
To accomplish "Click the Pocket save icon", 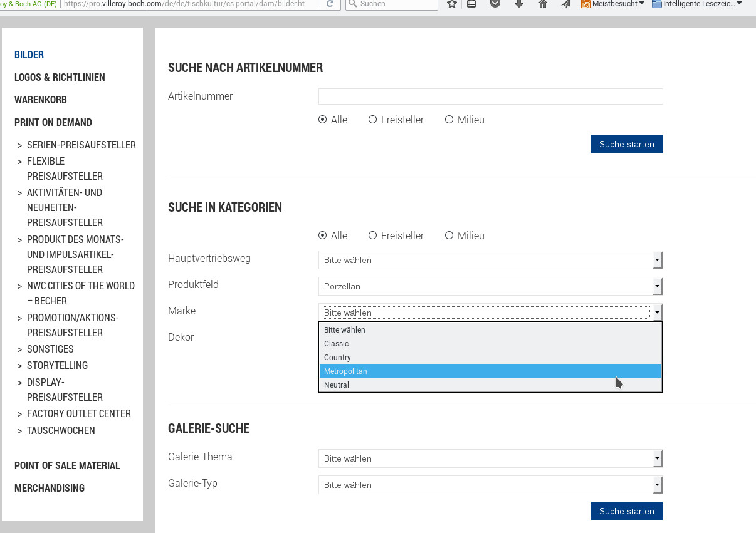I will pos(495,4).
